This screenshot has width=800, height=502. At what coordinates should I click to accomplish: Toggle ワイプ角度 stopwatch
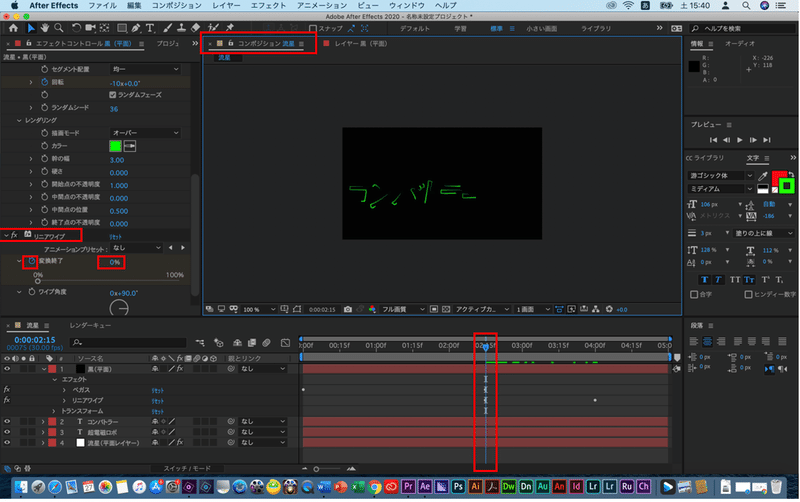pos(32,292)
